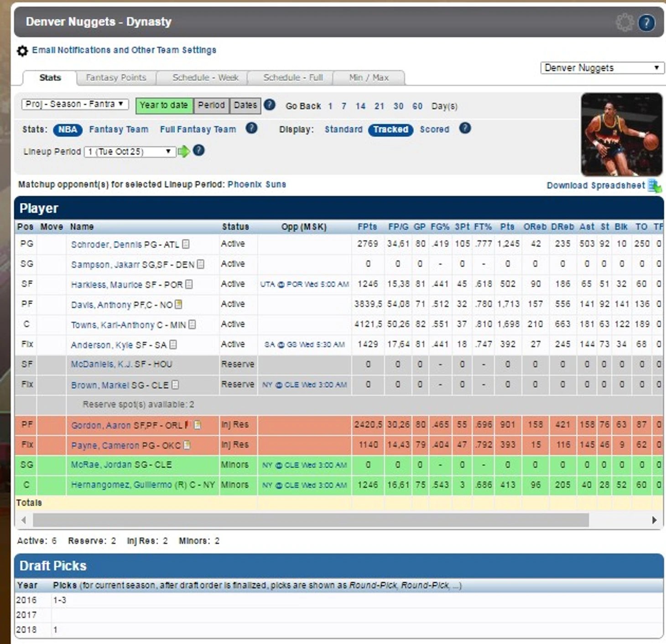Open yellow note icon beside Anthony Davis
The height and width of the screenshot is (644, 666).
click(178, 304)
